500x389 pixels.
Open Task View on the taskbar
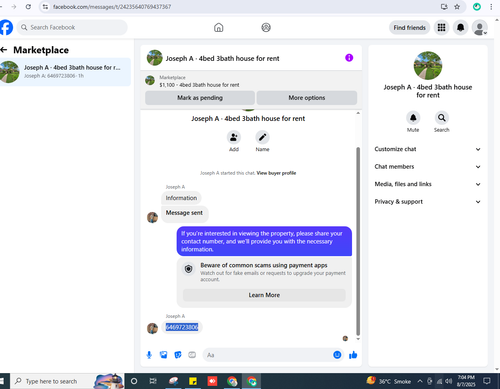[153, 381]
